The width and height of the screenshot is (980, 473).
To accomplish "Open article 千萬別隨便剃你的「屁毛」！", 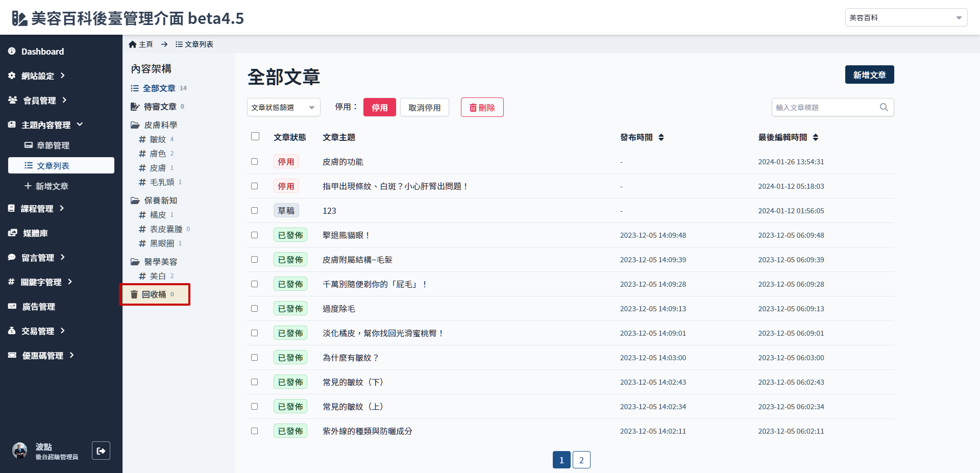I will [x=375, y=284].
